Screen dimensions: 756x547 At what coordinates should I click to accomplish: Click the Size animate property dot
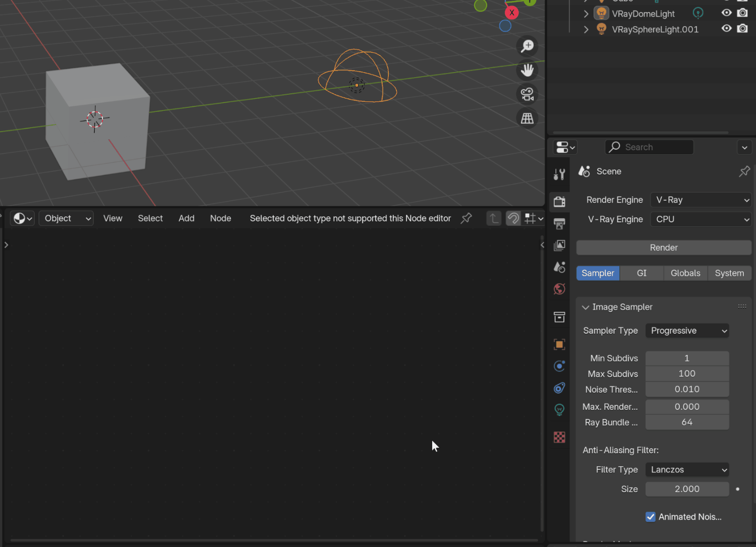click(737, 489)
